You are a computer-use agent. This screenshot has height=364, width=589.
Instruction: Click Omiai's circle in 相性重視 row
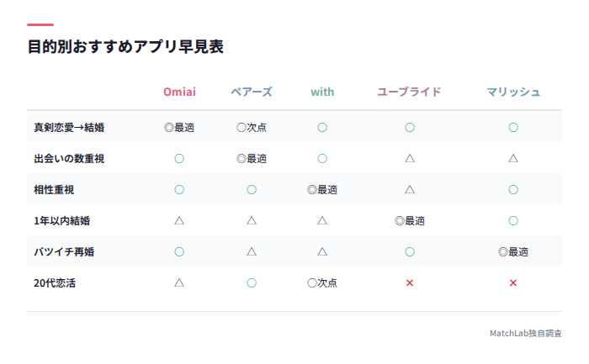click(179, 190)
